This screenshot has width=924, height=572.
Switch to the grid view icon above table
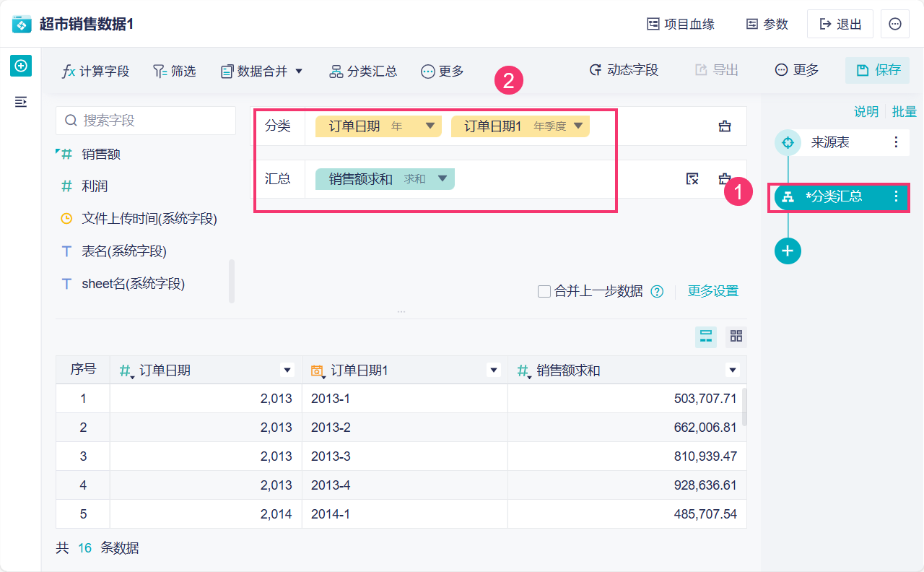point(736,336)
